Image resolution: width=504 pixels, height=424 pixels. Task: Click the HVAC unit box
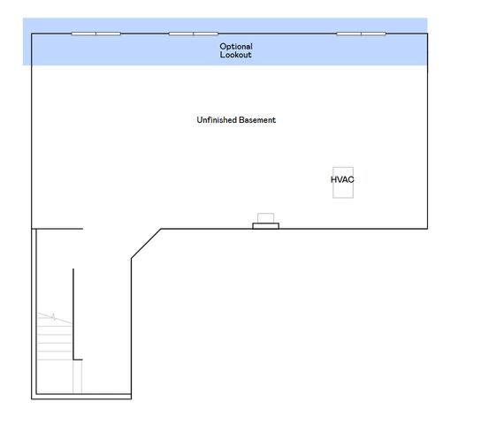[x=343, y=182]
